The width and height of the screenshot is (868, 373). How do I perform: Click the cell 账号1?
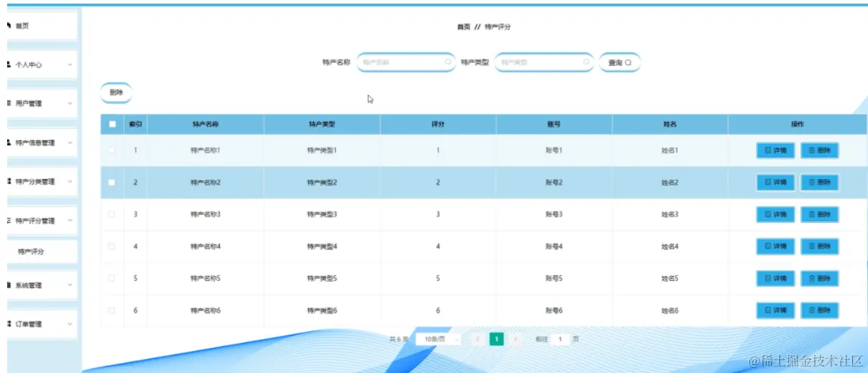pos(554,150)
